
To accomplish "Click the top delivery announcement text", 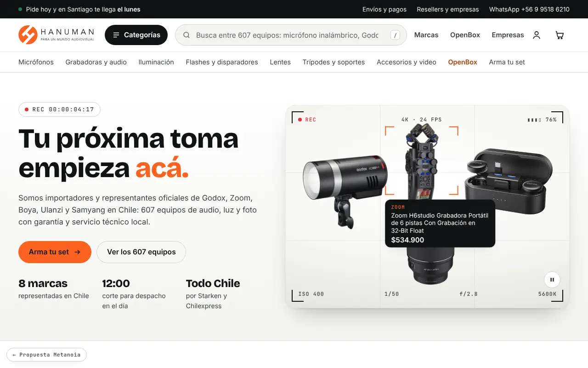I will (83, 9).
